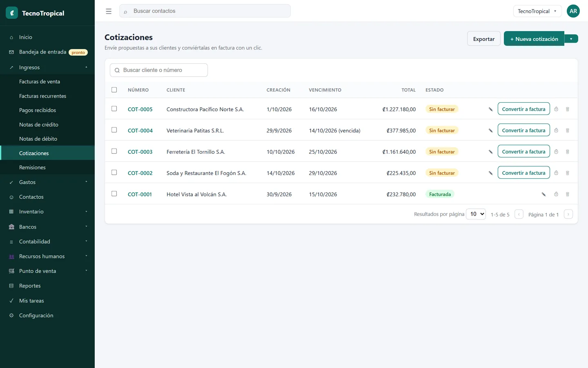
Task: Open the COT-0003 quotation link
Action: tap(140, 152)
